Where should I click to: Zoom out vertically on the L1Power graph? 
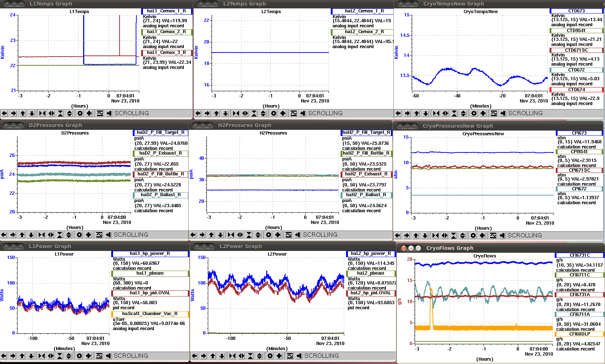(69, 356)
